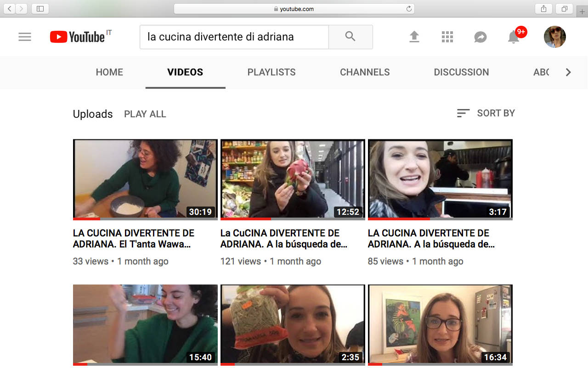Click the Safari share button
The image size is (588, 368).
click(x=543, y=9)
